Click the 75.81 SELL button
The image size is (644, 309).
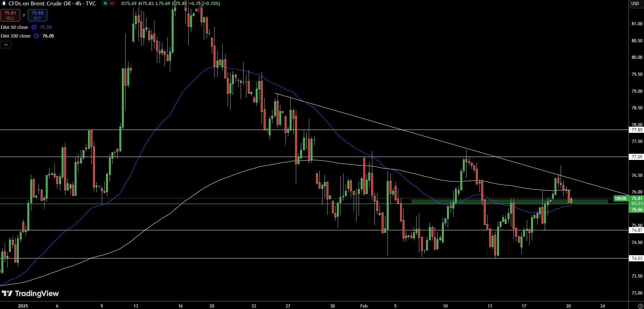point(10,15)
